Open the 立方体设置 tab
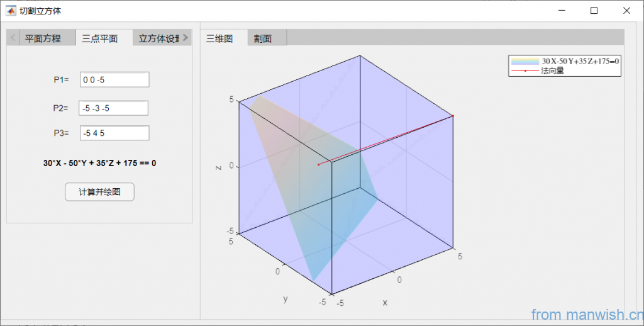This screenshot has width=644, height=326. tap(158, 38)
